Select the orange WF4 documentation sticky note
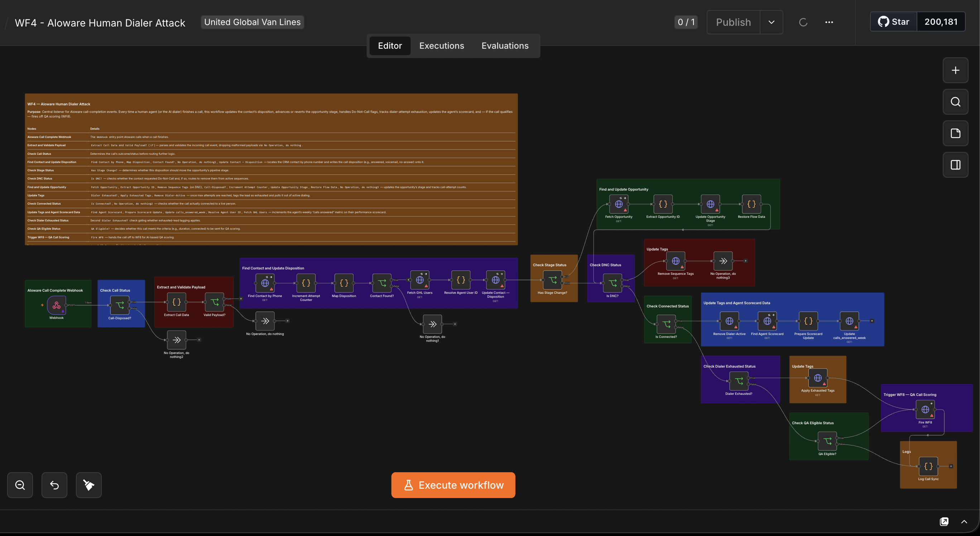This screenshot has height=536, width=980. pos(271,169)
